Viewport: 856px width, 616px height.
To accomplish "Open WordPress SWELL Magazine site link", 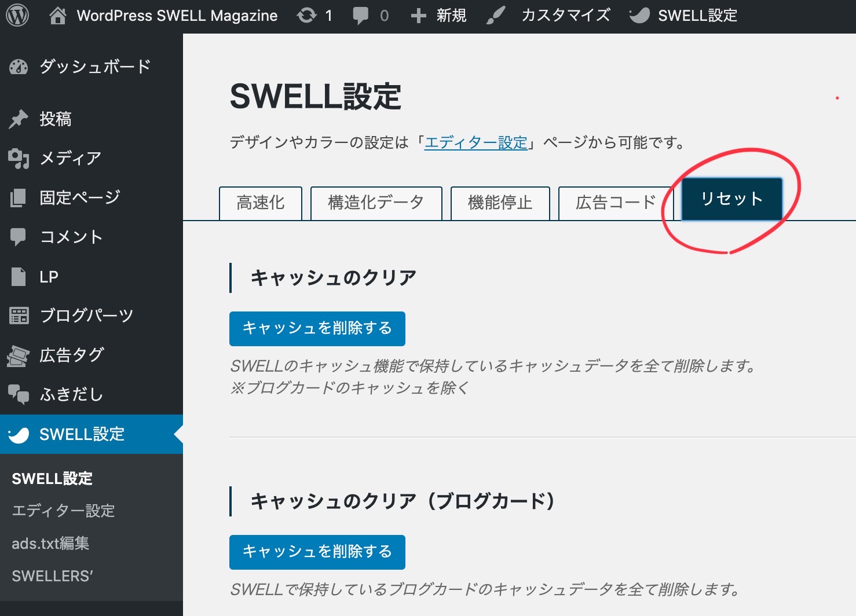I will point(177,16).
